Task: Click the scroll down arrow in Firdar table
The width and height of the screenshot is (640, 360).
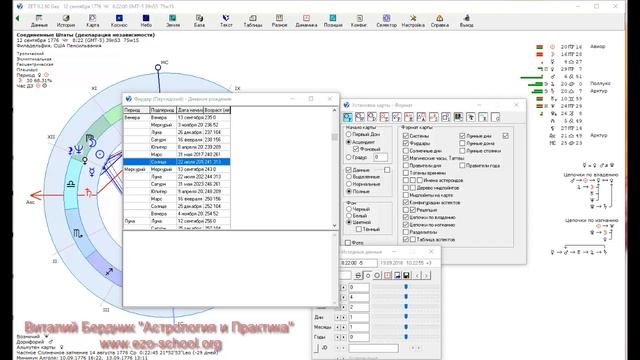Action: pyautogui.click(x=335, y=225)
